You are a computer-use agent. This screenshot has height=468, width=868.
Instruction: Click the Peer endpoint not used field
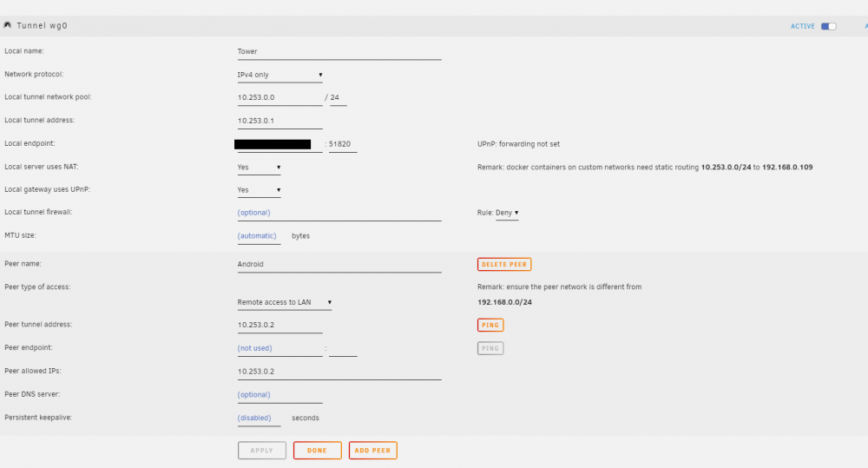(x=280, y=349)
